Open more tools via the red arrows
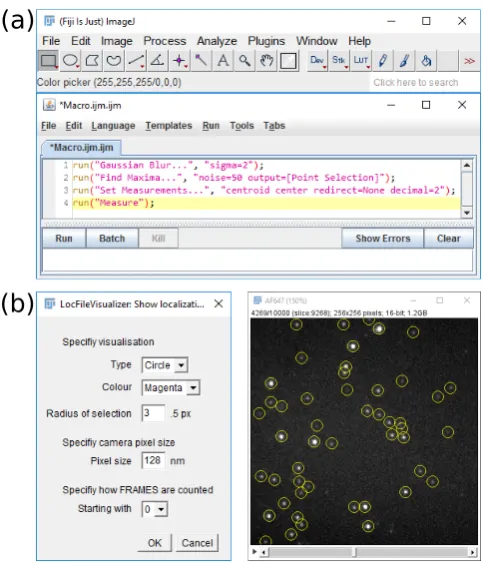Viewport: 483px width, 563px height. tap(469, 61)
